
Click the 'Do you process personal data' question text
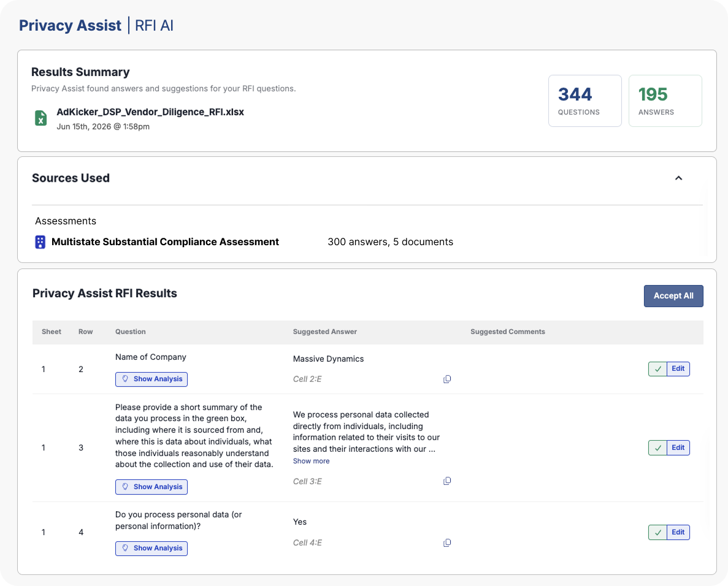[x=178, y=520]
